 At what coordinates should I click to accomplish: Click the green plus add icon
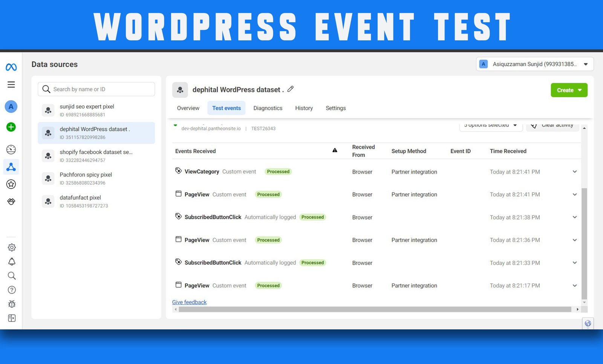click(11, 127)
